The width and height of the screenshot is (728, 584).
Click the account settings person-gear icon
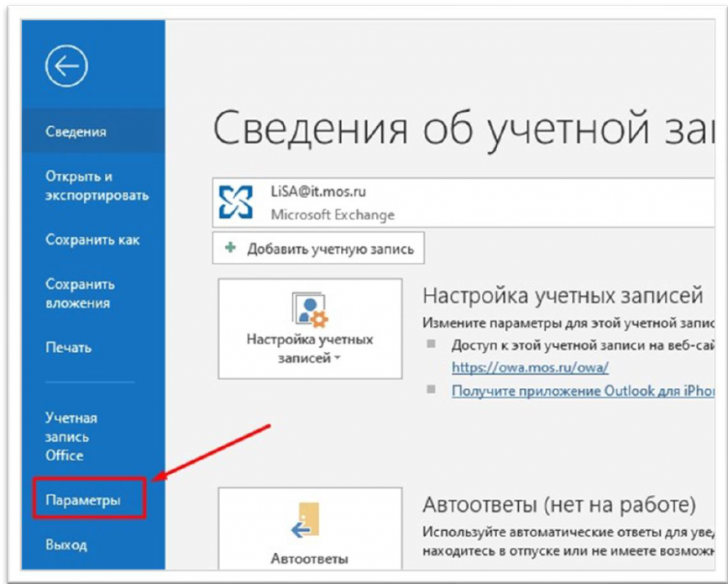pos(309,308)
